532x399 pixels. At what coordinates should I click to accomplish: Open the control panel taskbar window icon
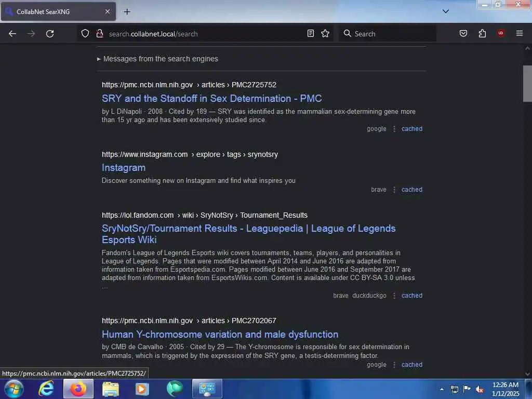coord(207,389)
